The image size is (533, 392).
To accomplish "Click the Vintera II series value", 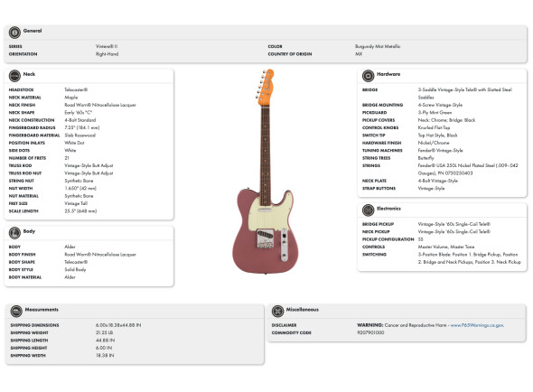I will click(107, 46).
